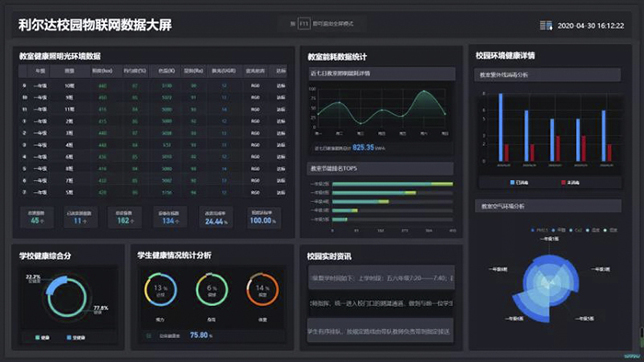Toggle the blue 亚健康 legend under the donut chart

76,337
